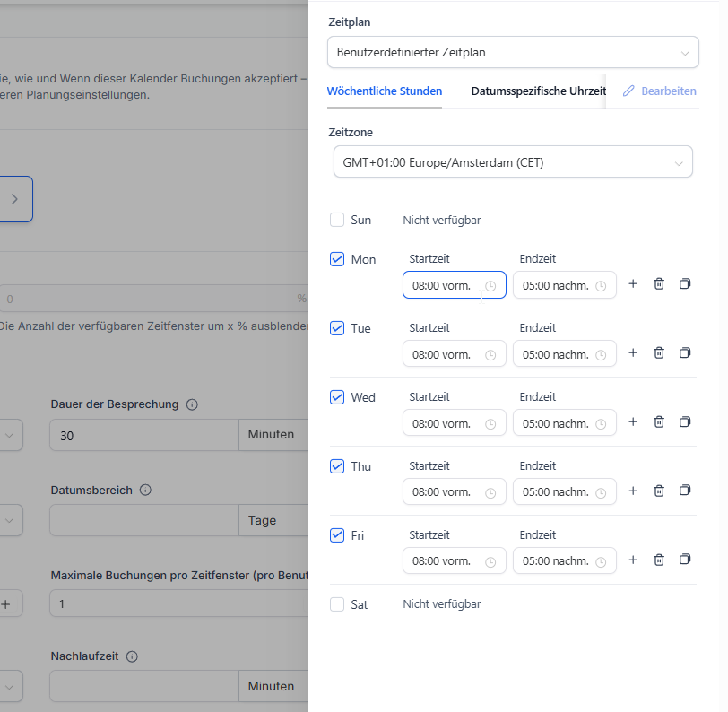The image size is (728, 712).
Task: Click Monday's Startzeit field showing 08:00 vorm.
Action: click(442, 285)
